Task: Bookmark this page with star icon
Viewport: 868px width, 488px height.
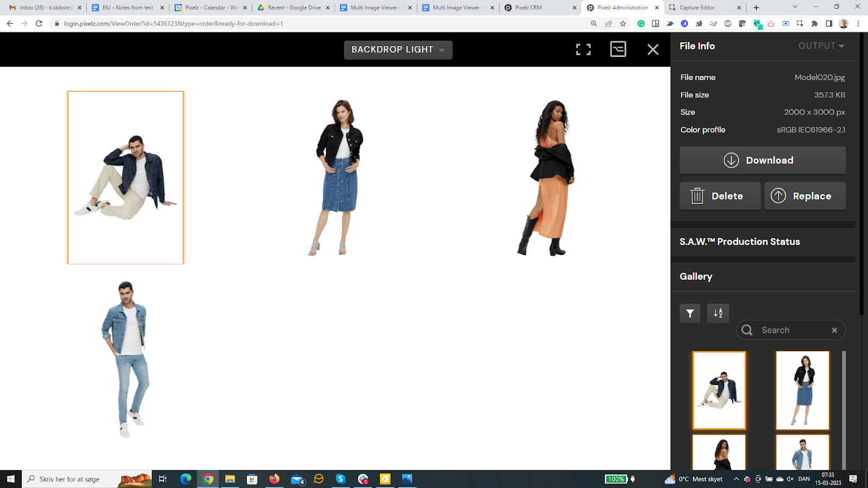Action: click(623, 24)
